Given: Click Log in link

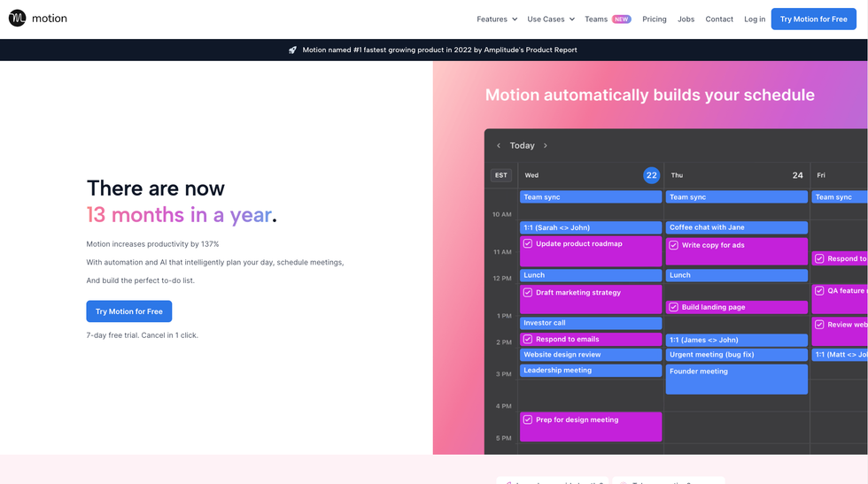Looking at the screenshot, I should pyautogui.click(x=755, y=19).
